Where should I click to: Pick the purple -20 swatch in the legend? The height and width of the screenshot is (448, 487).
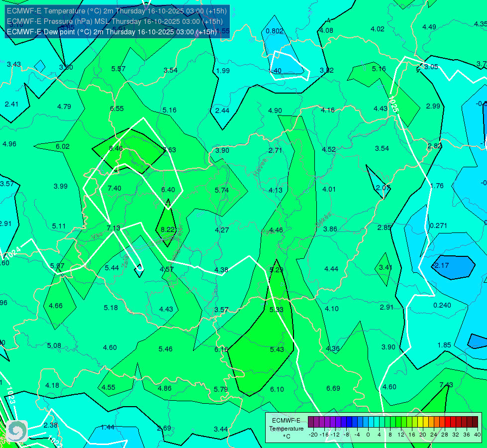click(x=311, y=422)
